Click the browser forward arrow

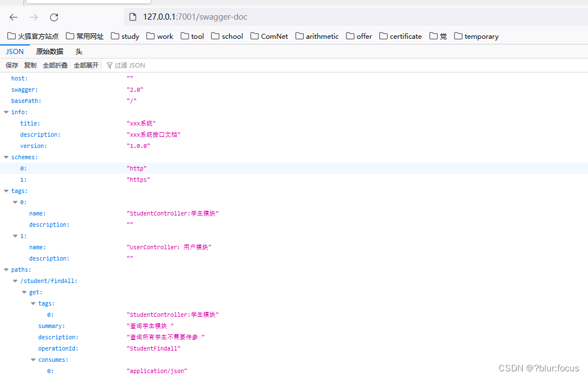pos(34,17)
